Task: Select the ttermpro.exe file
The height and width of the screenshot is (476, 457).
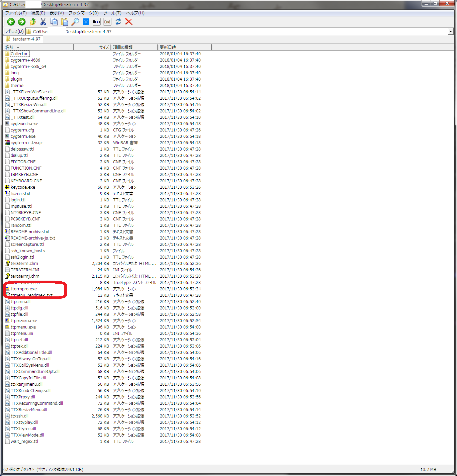Action: point(24,289)
